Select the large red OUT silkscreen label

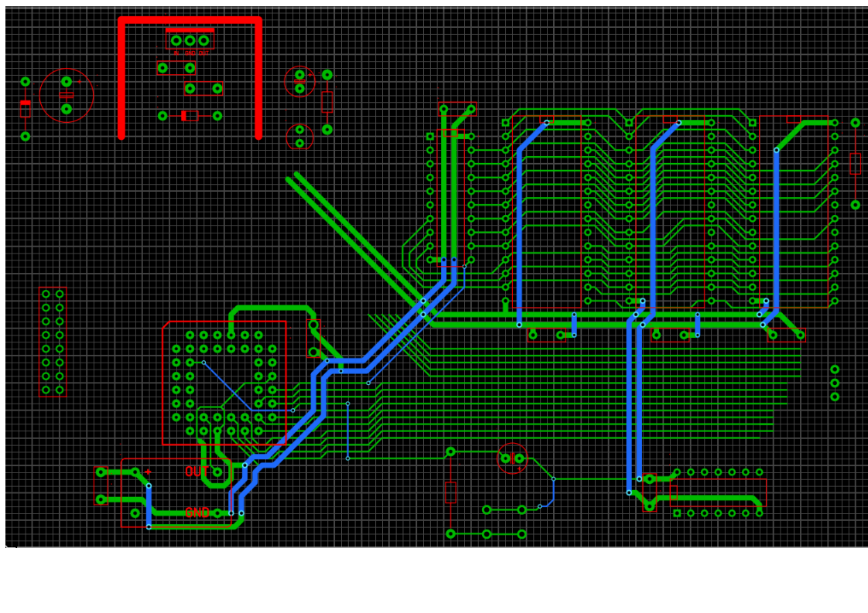[196, 472]
